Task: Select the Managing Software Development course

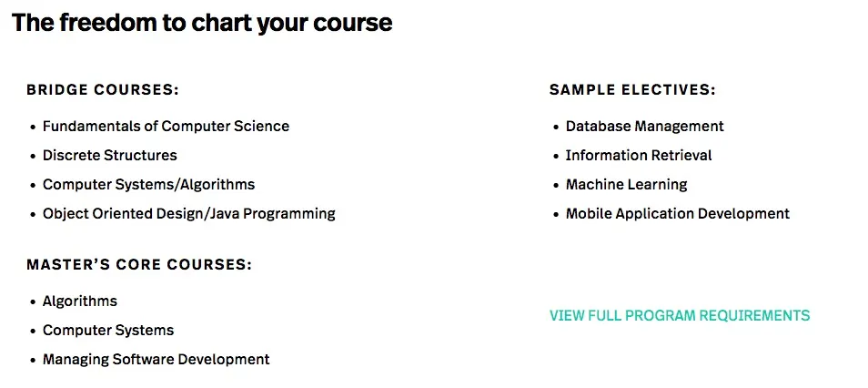Action: click(156, 360)
